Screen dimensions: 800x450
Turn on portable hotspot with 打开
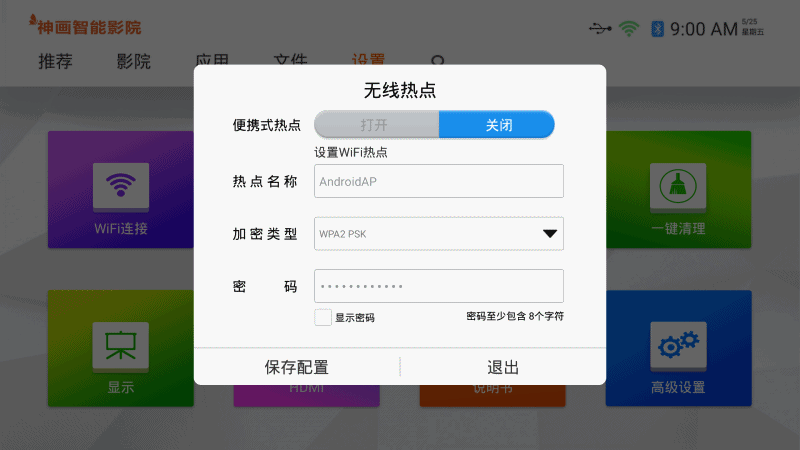(376, 125)
